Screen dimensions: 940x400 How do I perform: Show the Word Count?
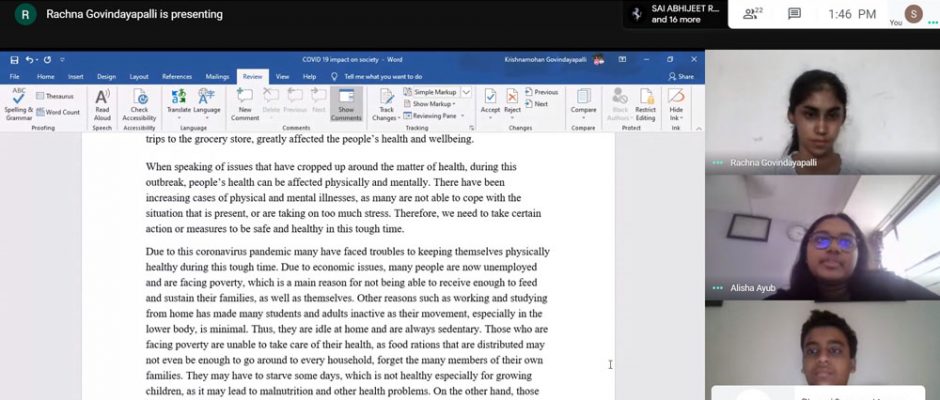click(x=58, y=112)
